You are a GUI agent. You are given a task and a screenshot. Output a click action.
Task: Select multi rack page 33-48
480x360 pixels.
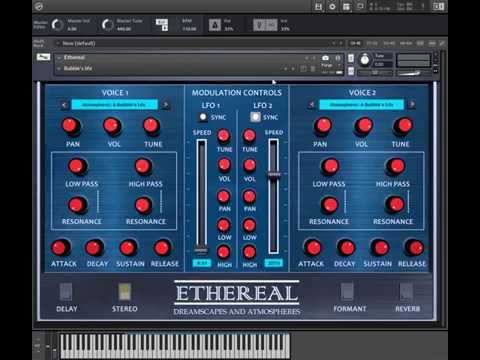(x=389, y=43)
